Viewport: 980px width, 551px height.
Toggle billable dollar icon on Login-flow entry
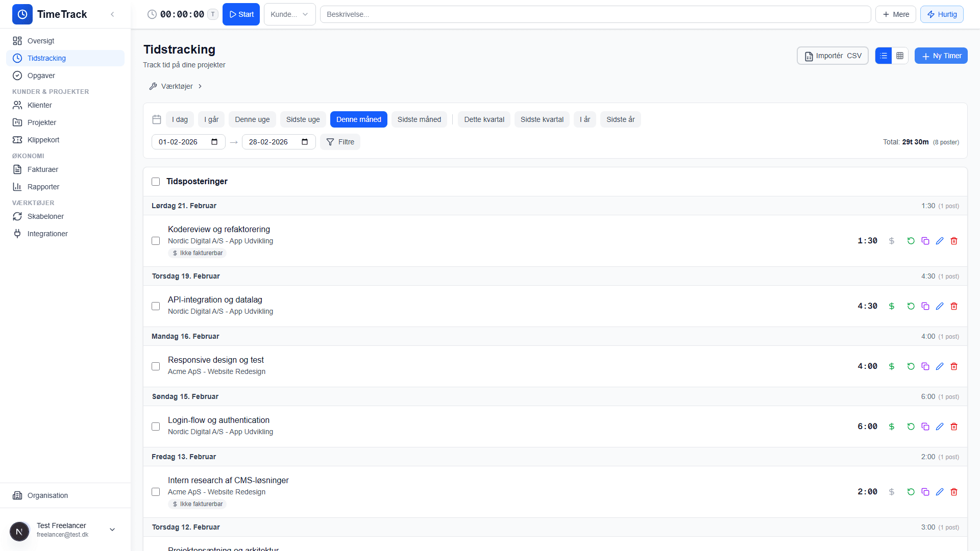click(892, 427)
